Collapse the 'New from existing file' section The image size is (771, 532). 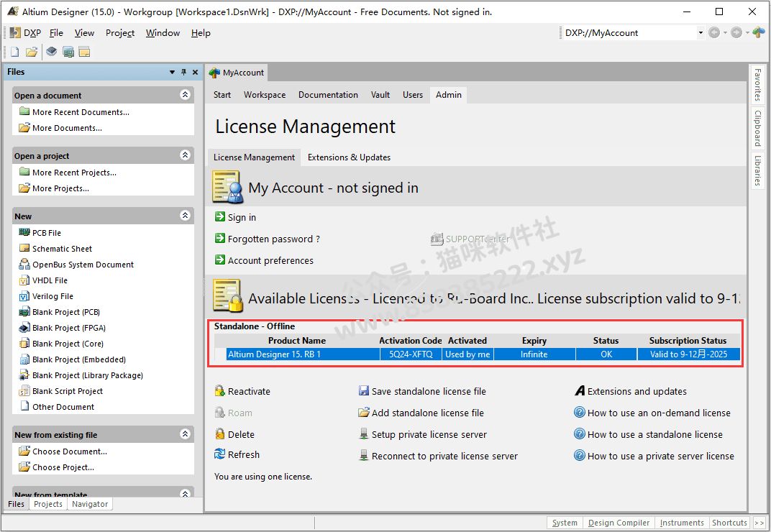pyautogui.click(x=186, y=434)
